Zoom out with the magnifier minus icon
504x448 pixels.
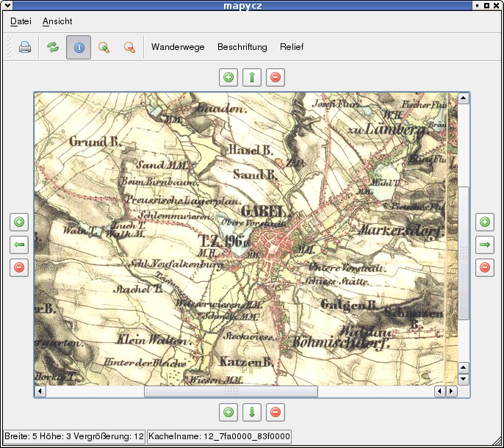click(129, 47)
